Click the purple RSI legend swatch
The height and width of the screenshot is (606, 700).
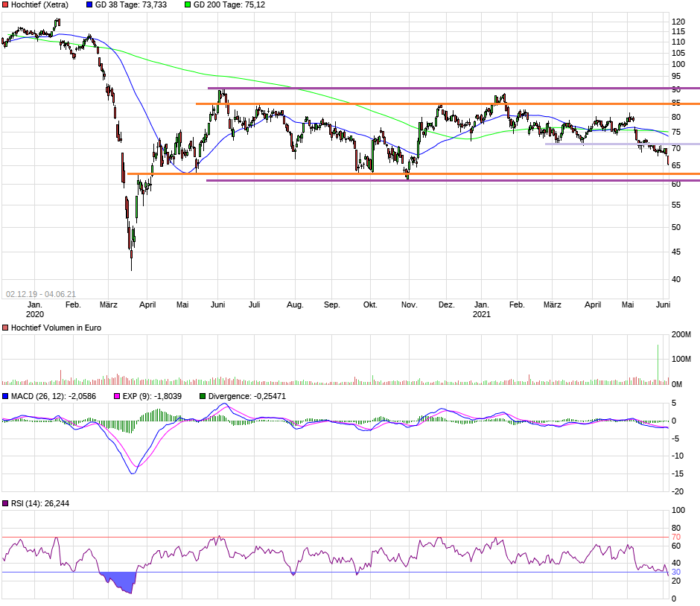click(x=5, y=503)
